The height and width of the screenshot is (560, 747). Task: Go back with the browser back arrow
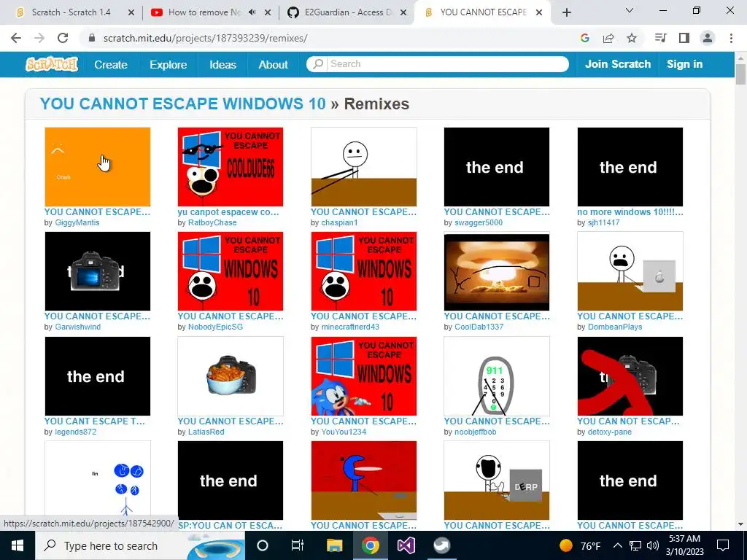[x=16, y=38]
